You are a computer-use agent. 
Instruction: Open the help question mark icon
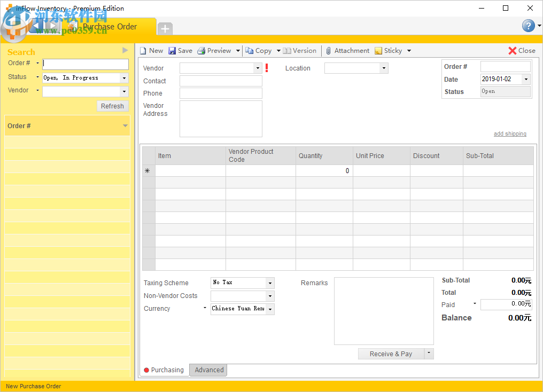[528, 26]
